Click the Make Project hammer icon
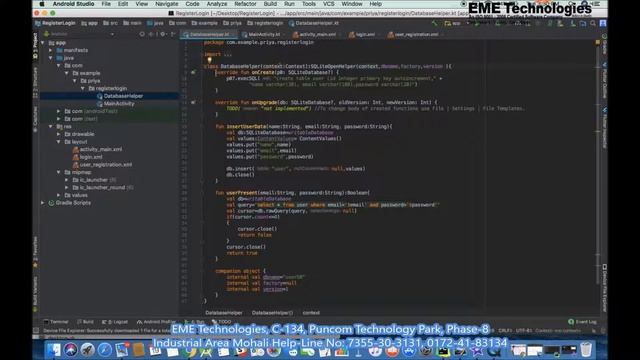Screen dimensions: 640x360 tap(434, 24)
